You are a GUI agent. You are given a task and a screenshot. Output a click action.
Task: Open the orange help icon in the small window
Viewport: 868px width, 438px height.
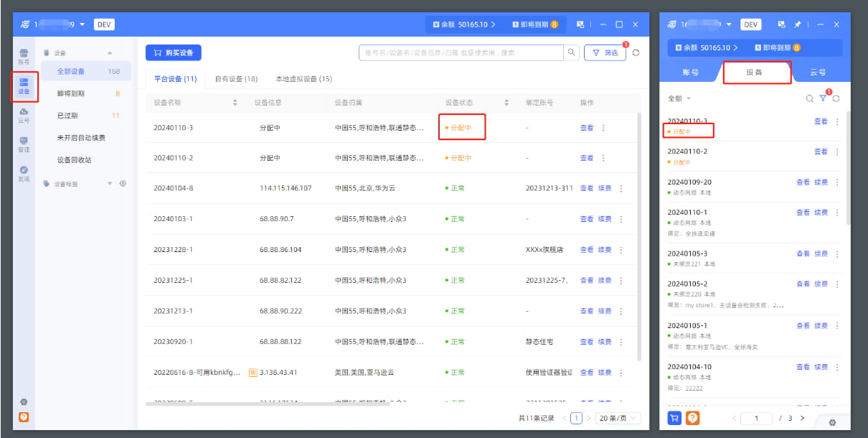(x=692, y=418)
